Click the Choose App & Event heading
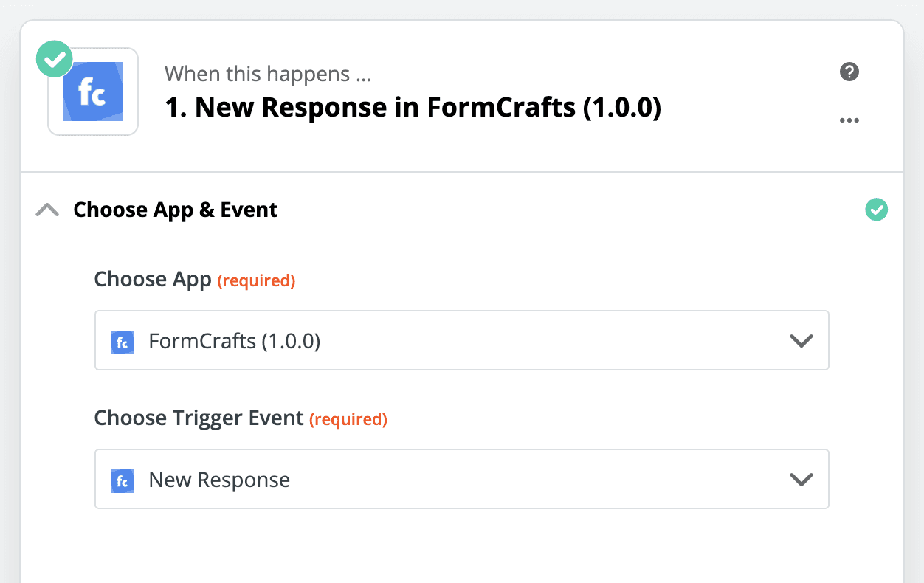The width and height of the screenshot is (924, 583). (176, 210)
